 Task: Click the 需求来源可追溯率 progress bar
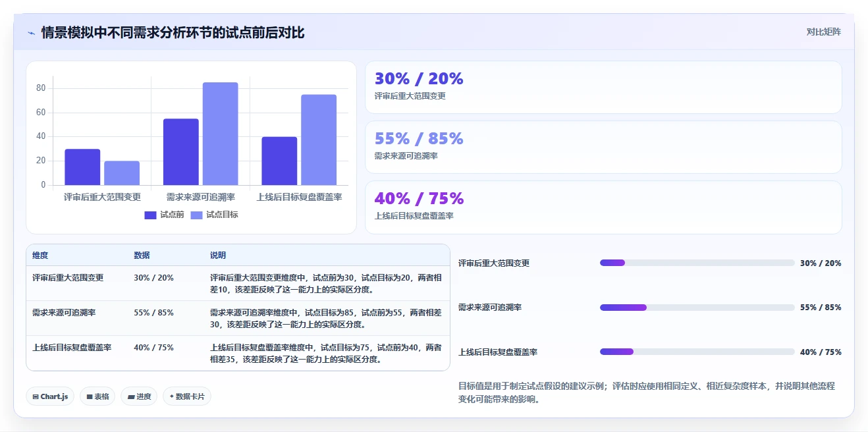coord(697,308)
